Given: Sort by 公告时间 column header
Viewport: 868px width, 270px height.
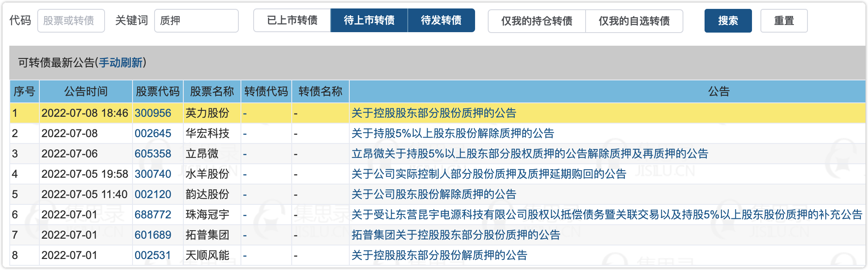Looking at the screenshot, I should point(86,91).
